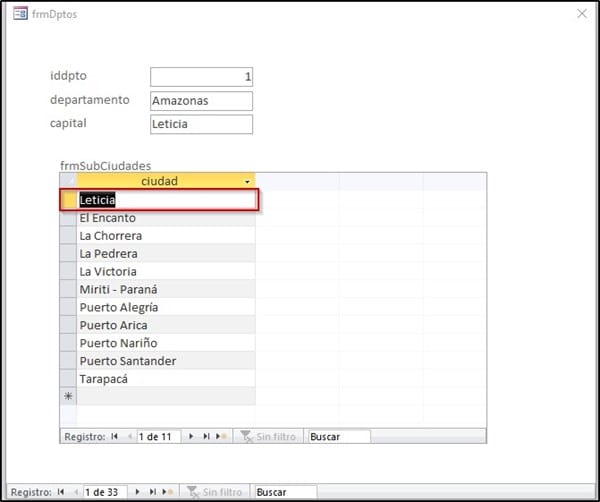Select the Puerto Santander row cell
Screen dimensions: 600x502
coord(166,361)
